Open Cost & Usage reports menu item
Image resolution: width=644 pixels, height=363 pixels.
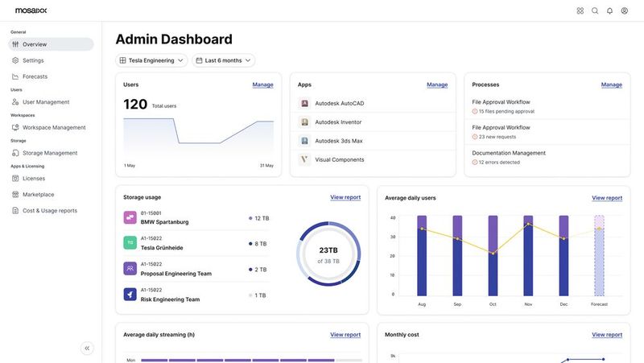[51, 210]
